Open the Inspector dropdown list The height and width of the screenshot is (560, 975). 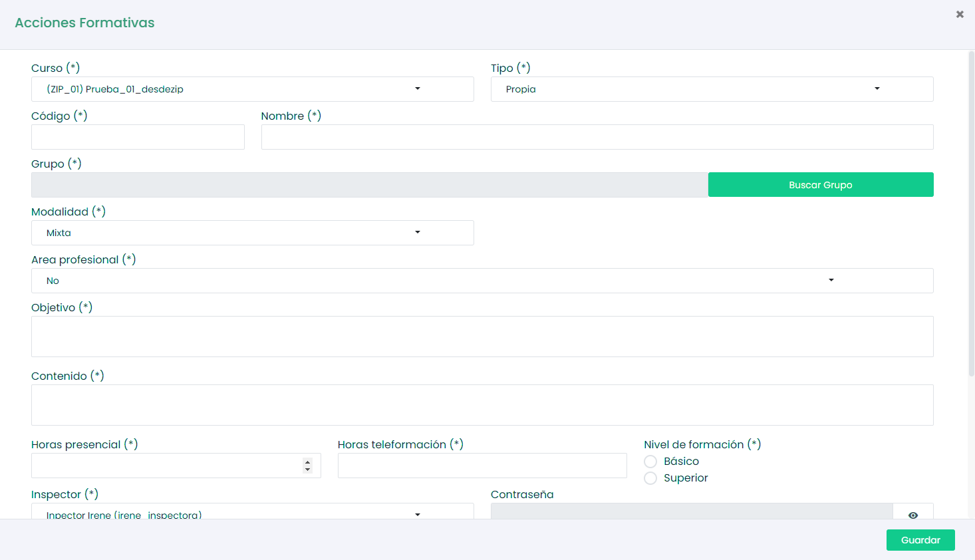(252, 512)
